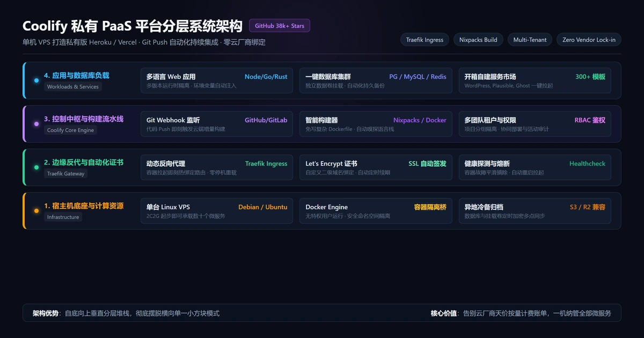Click the 异地冷备归档 card title

(x=484, y=207)
